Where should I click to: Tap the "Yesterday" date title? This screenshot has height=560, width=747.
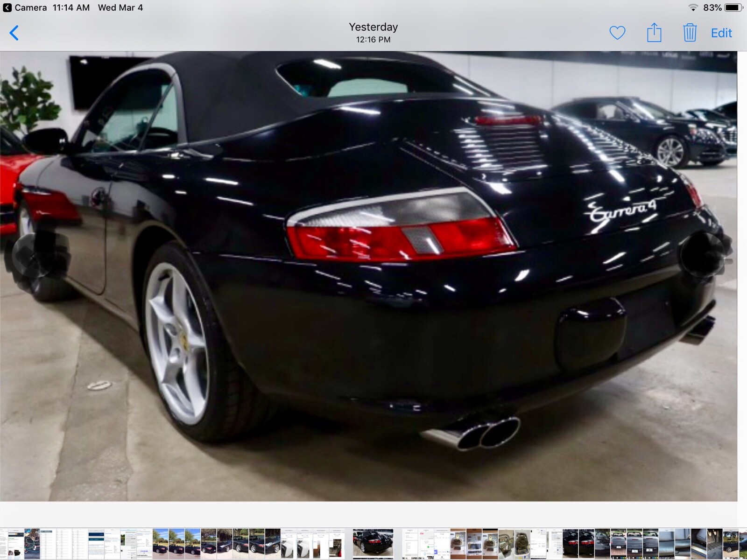coord(373,27)
